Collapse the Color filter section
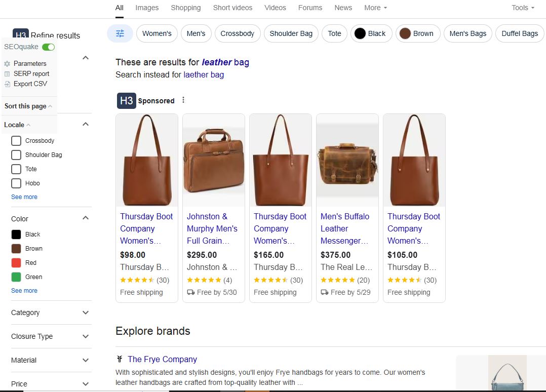546x392 pixels. coord(86,218)
